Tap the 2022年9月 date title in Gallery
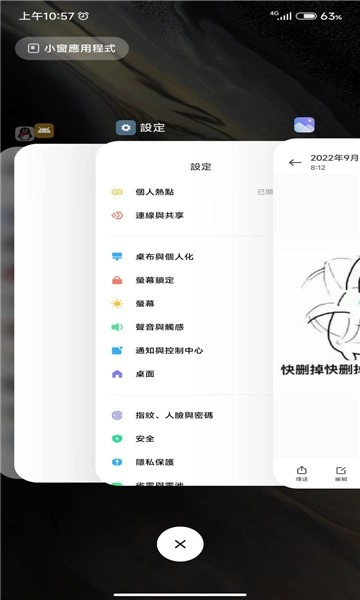 click(334, 158)
